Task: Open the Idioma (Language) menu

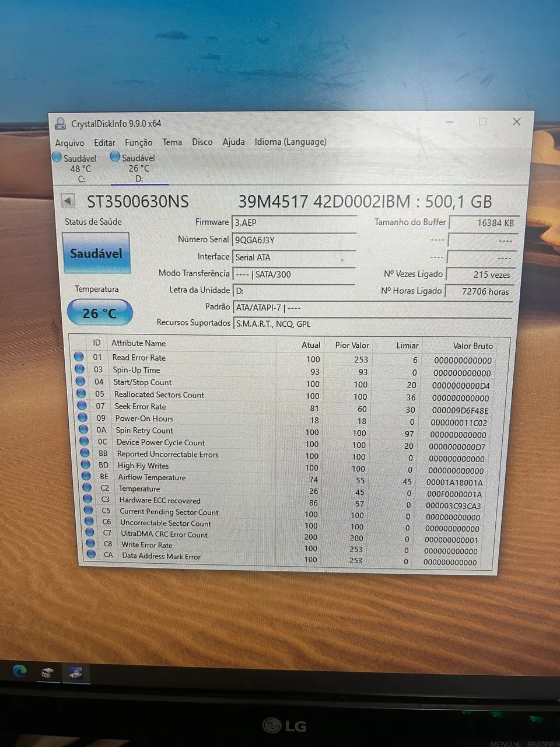Action: tap(290, 142)
